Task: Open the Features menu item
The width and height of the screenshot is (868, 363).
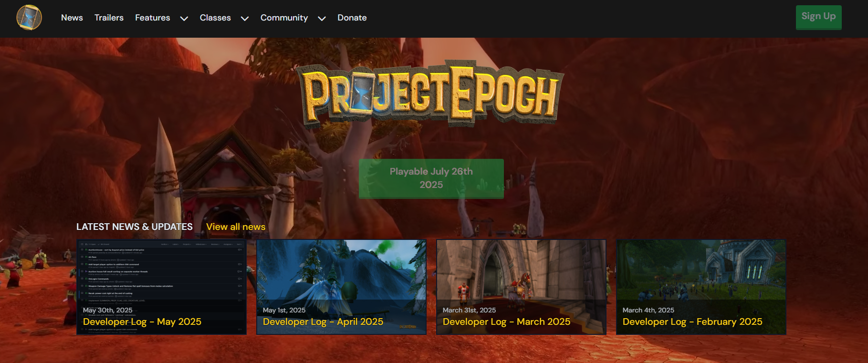Action: (153, 18)
